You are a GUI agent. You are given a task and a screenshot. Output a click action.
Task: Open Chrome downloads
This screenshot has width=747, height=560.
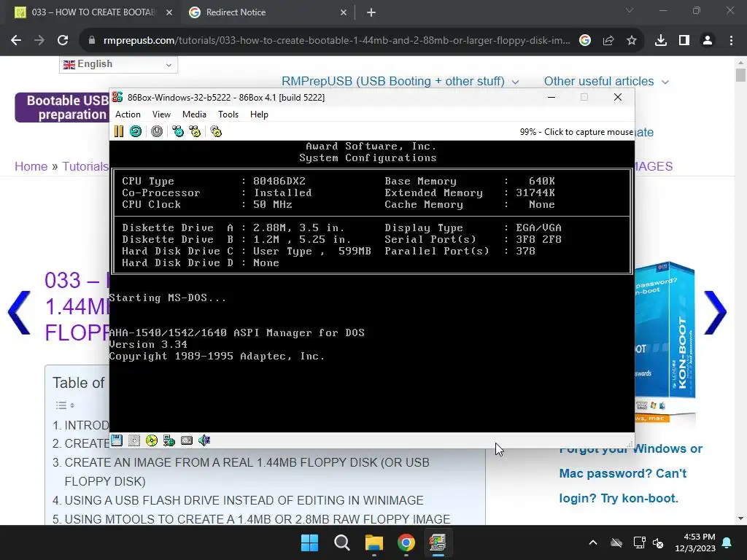click(661, 41)
